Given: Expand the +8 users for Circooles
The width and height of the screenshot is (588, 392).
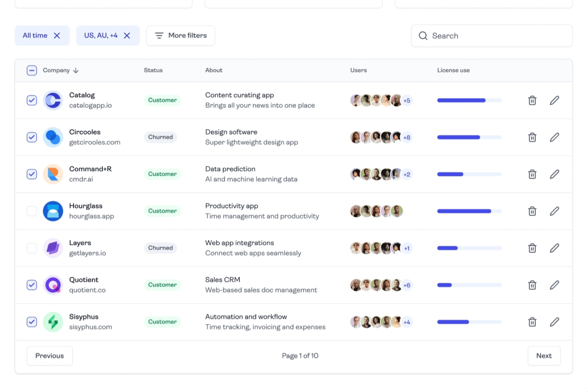Looking at the screenshot, I should click(x=407, y=138).
